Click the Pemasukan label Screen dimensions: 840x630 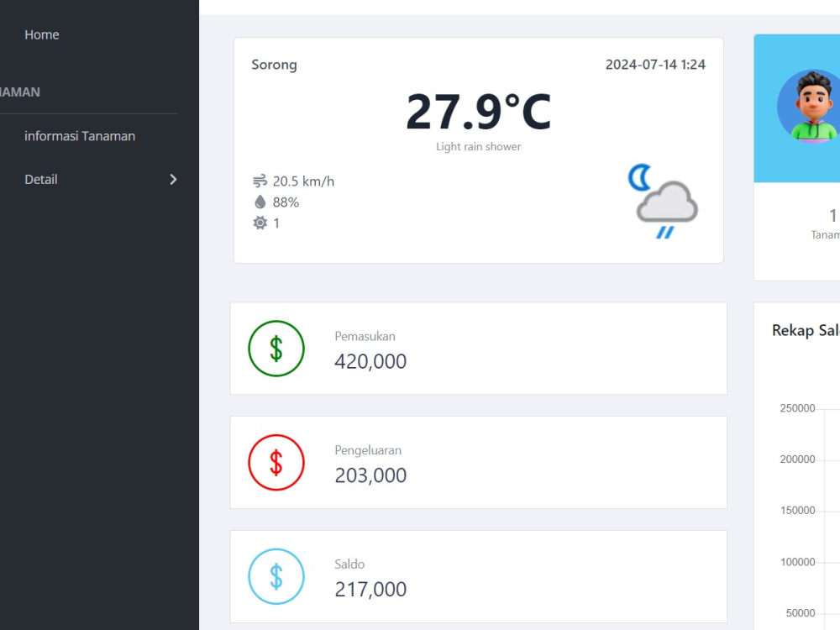tap(365, 337)
